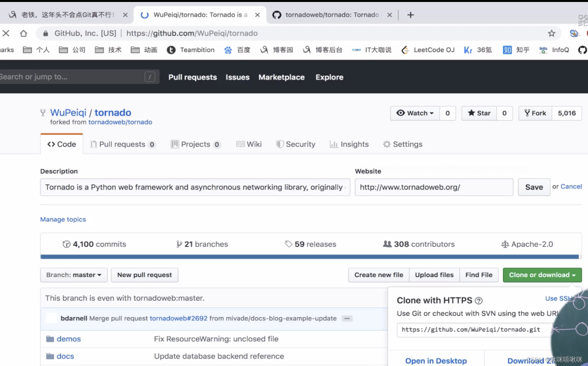Select the Insights tab
Image resolution: width=588 pixels, height=366 pixels.
(349, 144)
